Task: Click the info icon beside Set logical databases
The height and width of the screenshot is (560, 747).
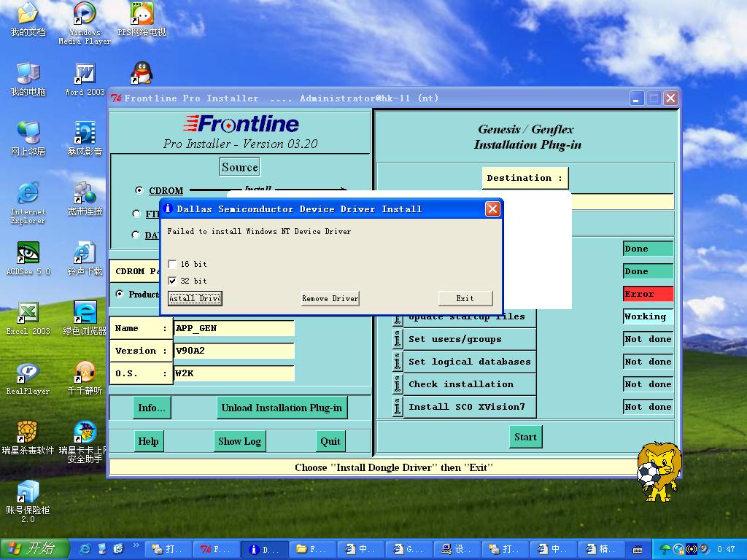Action: pyautogui.click(x=398, y=362)
